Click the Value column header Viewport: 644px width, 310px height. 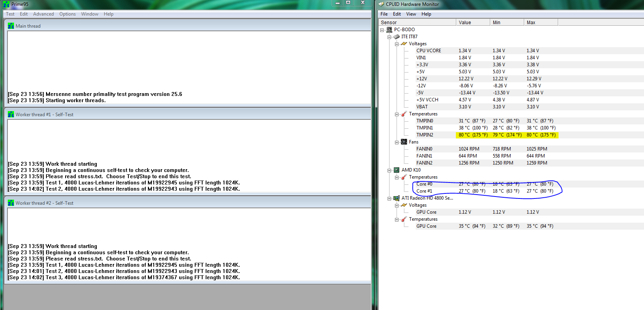tap(473, 23)
